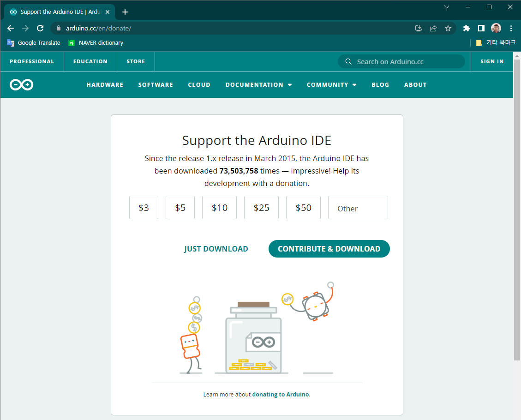Viewport: 521px width, 420px height.
Task: Click the Support the Arduino IDE heading
Action: click(x=257, y=141)
